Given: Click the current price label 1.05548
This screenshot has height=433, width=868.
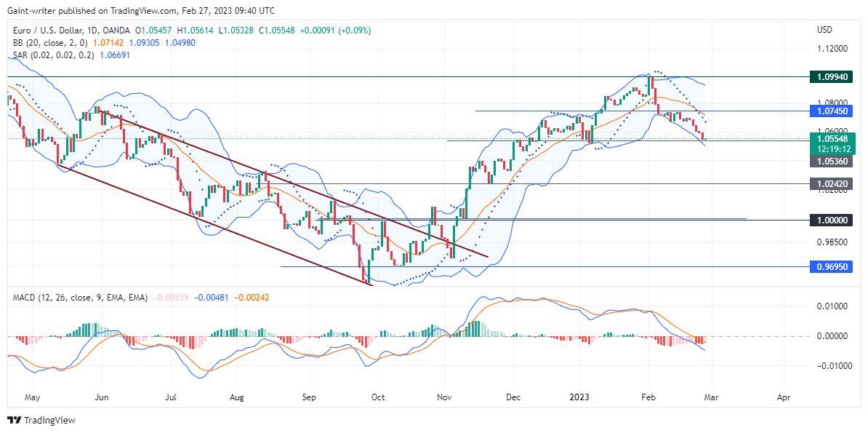Looking at the screenshot, I should pos(833,138).
